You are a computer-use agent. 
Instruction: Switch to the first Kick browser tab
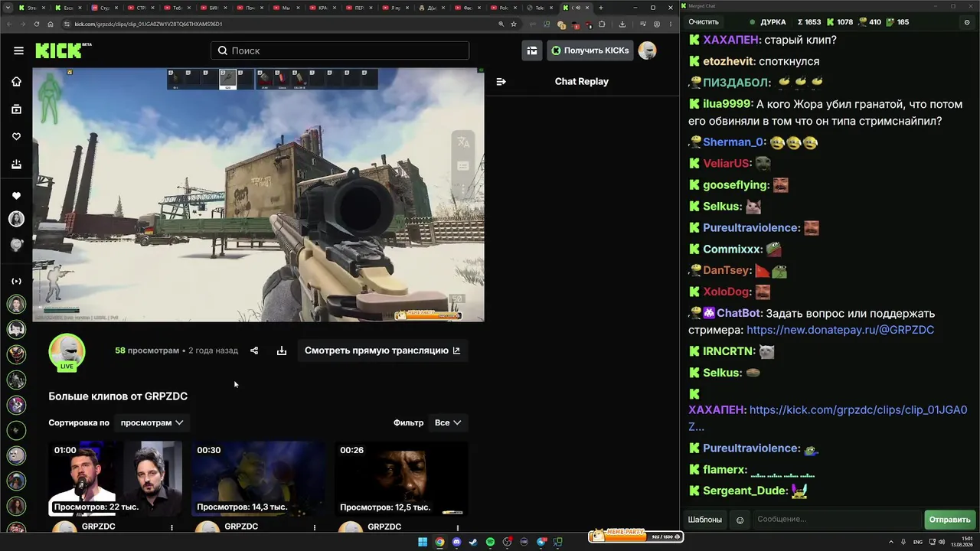coord(33,8)
